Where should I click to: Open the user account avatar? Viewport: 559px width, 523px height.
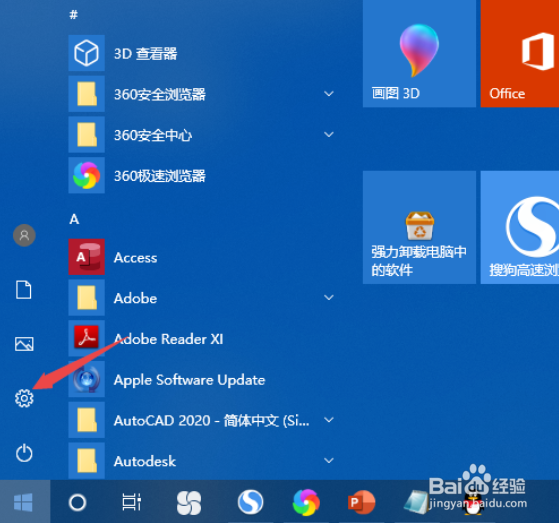point(24,235)
